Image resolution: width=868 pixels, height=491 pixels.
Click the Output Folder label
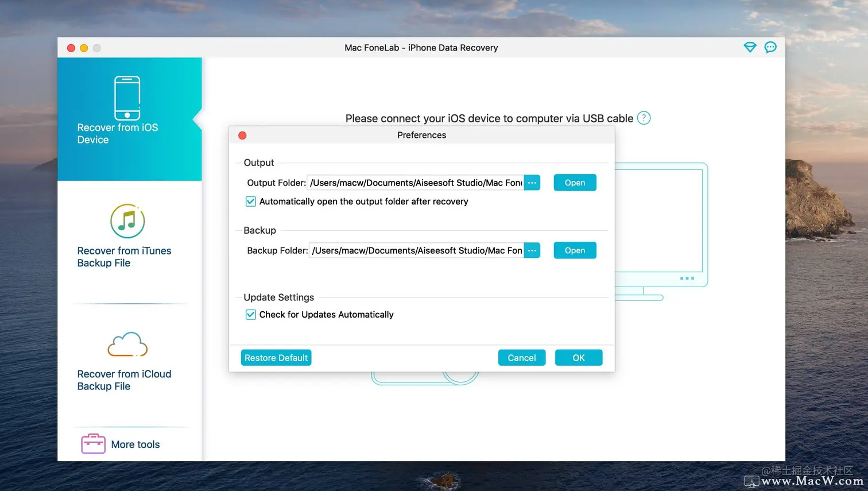click(276, 183)
